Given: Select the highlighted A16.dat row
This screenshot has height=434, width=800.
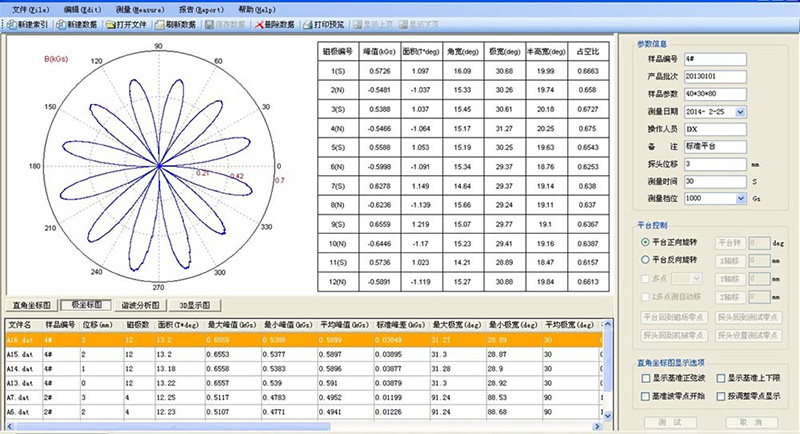Looking at the screenshot, I should pos(304,340).
